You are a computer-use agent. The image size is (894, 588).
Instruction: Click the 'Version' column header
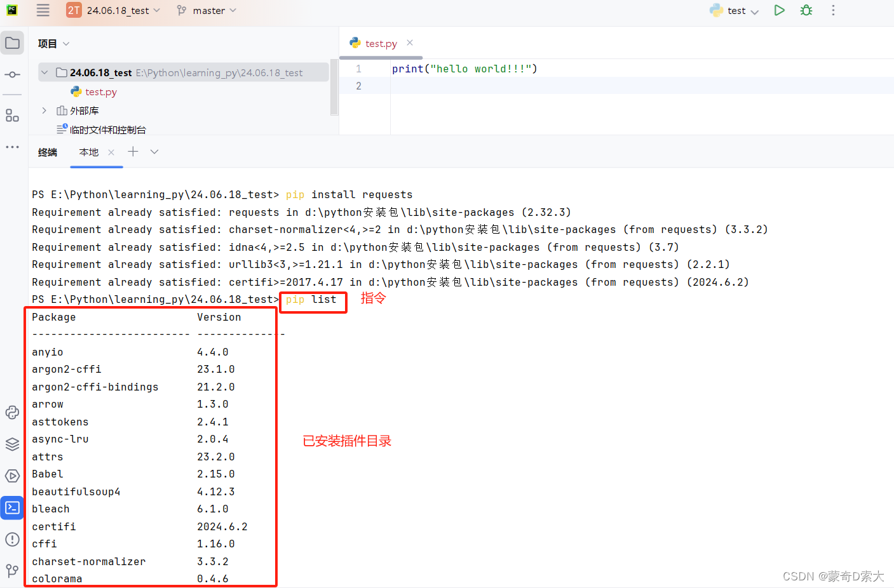(219, 317)
